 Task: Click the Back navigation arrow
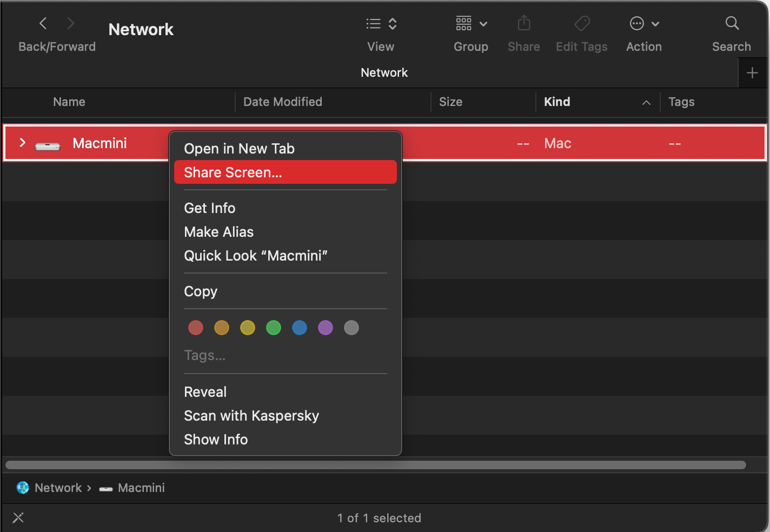pyautogui.click(x=43, y=24)
